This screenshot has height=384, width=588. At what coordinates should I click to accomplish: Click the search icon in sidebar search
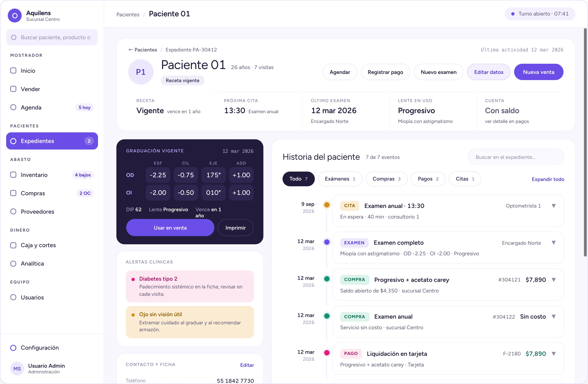click(14, 37)
